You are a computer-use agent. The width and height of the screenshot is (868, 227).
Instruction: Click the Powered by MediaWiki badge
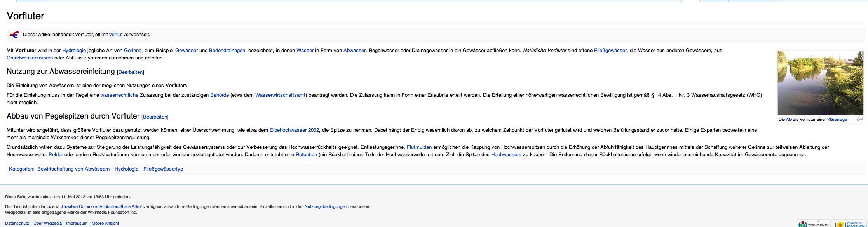(x=849, y=224)
